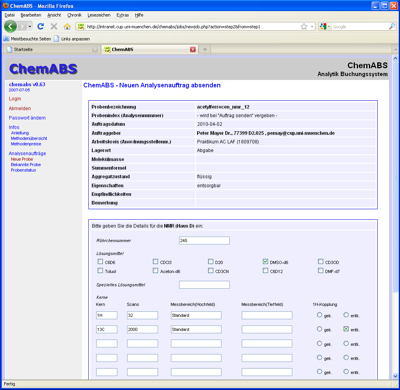This screenshot has height=390, width=400.
Task: Click the Passwort ändern link
Action: click(x=27, y=118)
